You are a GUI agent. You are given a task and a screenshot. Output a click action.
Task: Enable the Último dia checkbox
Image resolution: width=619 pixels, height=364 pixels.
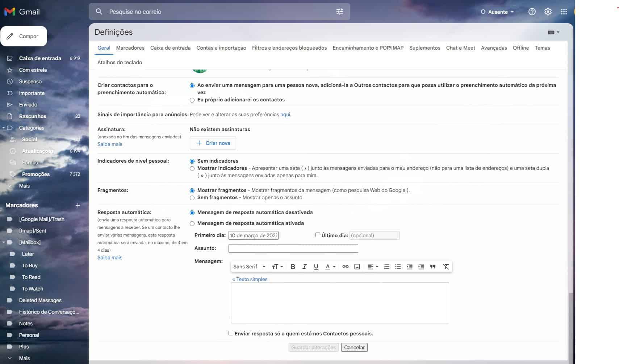(x=318, y=235)
